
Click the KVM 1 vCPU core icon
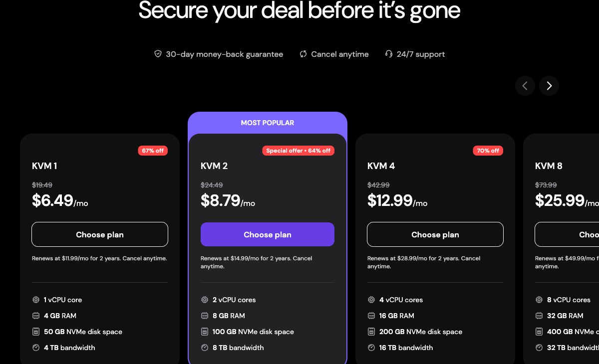pyautogui.click(x=36, y=300)
